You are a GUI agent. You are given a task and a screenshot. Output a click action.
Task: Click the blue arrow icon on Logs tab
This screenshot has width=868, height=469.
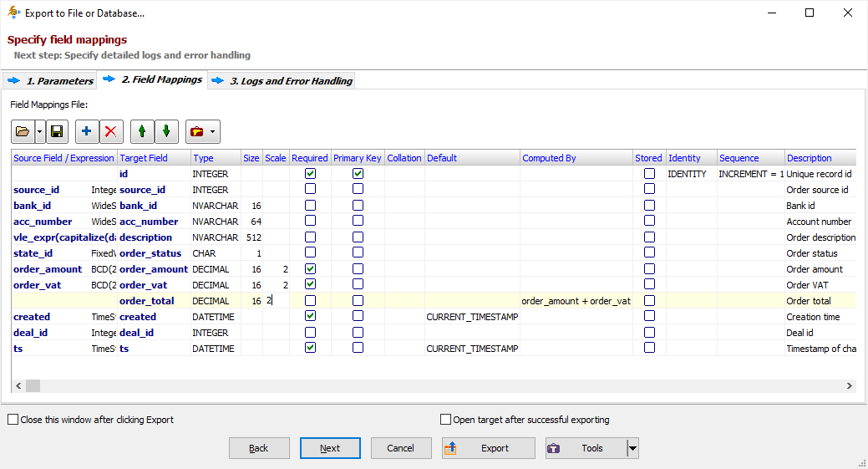[217, 81]
